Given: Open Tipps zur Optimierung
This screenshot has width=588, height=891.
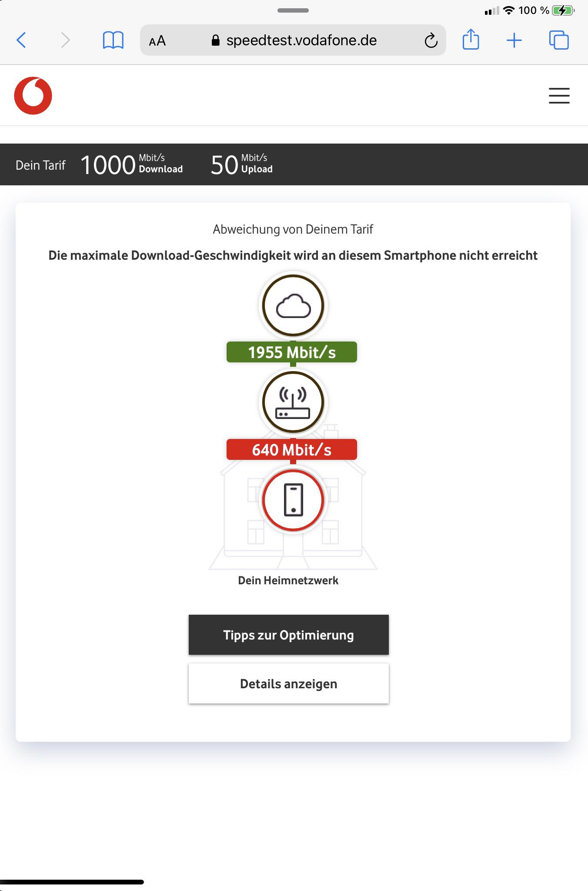Looking at the screenshot, I should (x=288, y=635).
